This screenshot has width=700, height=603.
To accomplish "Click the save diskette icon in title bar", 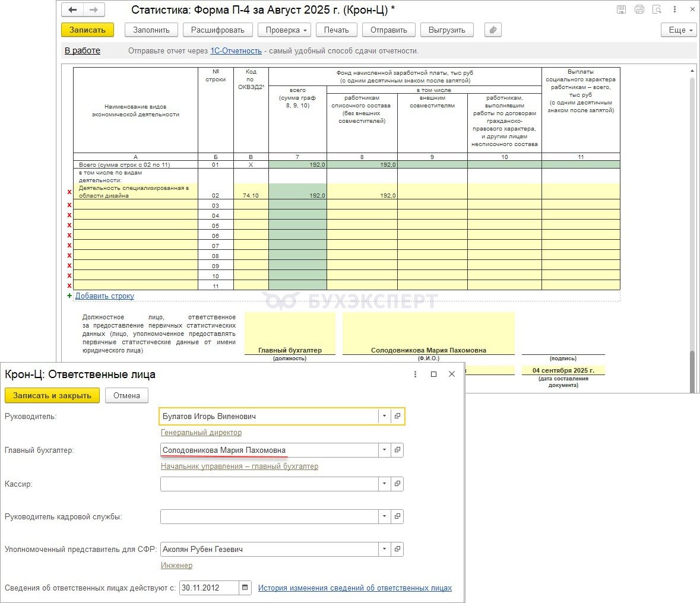I will (621, 9).
